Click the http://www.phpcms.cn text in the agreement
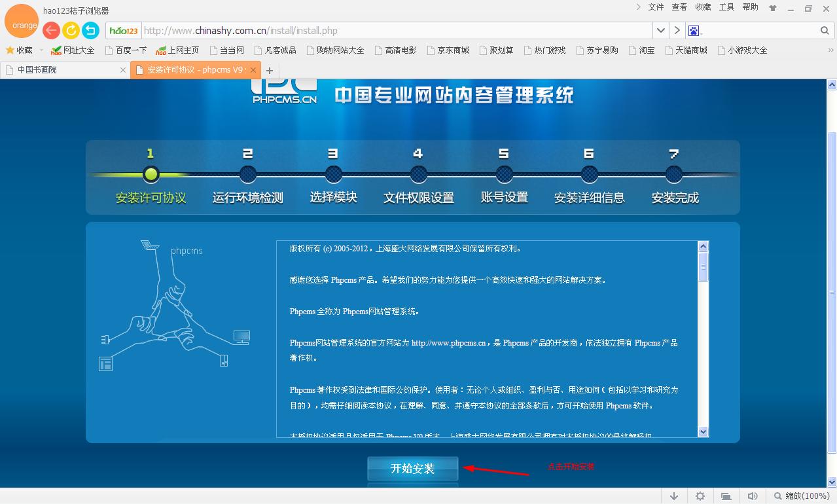Screen dimensions: 837x504 tap(448, 343)
